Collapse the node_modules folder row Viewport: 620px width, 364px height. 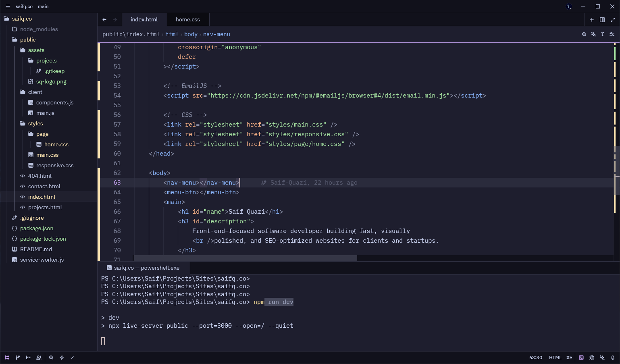(39, 29)
